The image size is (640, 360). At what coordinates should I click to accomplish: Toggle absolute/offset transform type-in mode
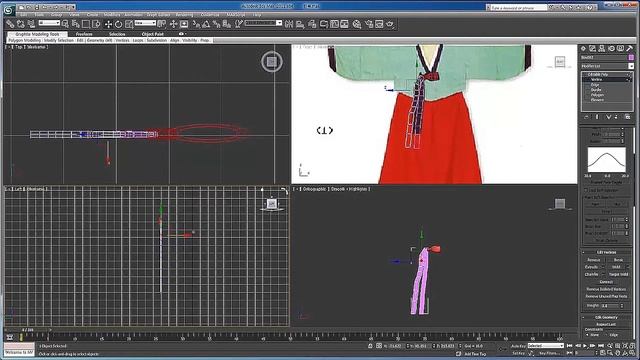pos(379,346)
